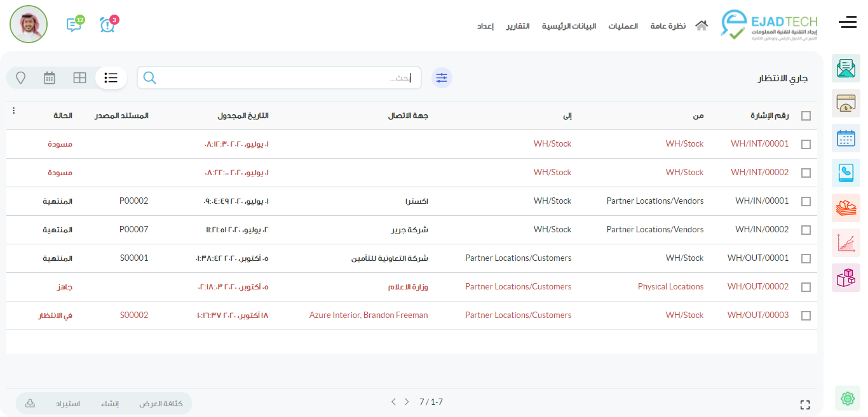Switch to calendar view

[x=50, y=78]
